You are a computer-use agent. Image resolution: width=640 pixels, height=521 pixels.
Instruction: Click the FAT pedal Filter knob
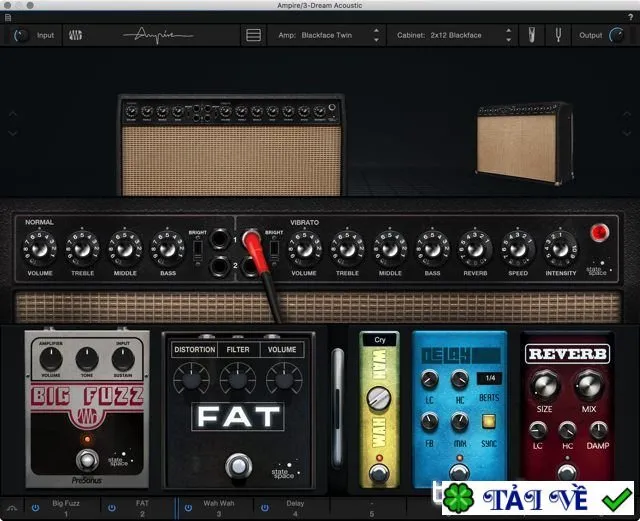tap(238, 380)
